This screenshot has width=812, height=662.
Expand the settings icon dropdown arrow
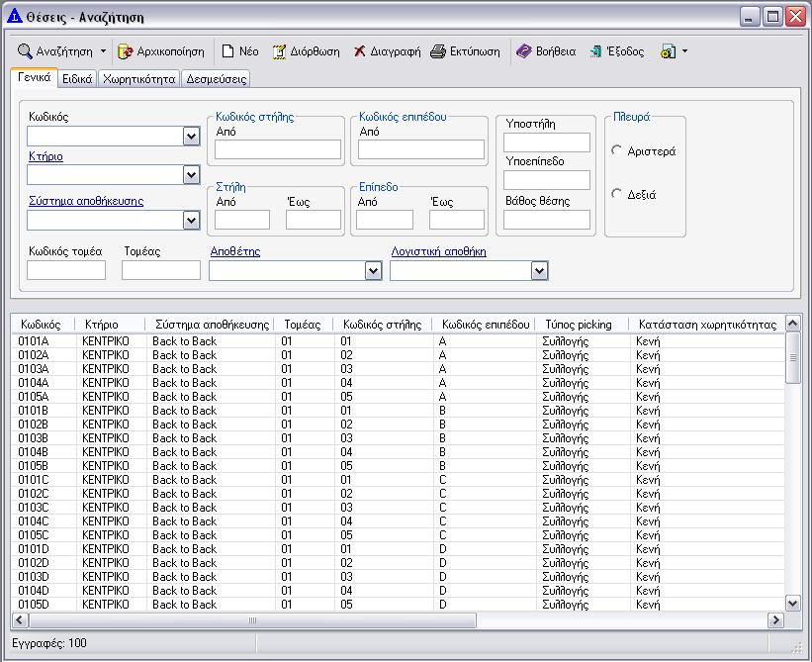(684, 51)
